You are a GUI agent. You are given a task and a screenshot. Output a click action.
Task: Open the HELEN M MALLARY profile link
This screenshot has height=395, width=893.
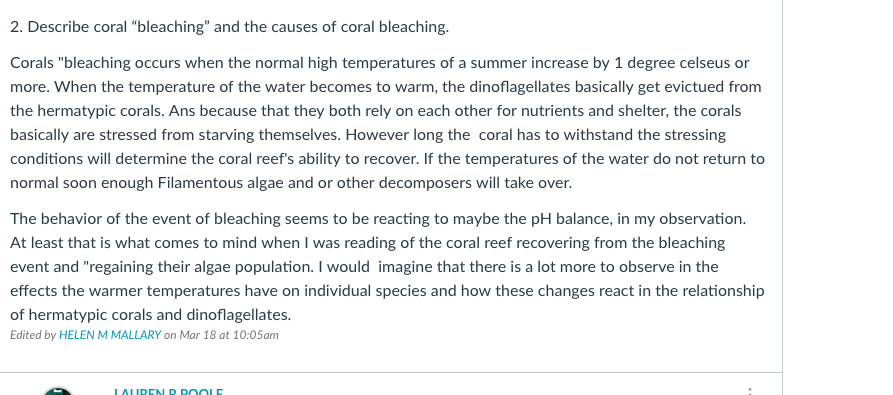point(110,335)
